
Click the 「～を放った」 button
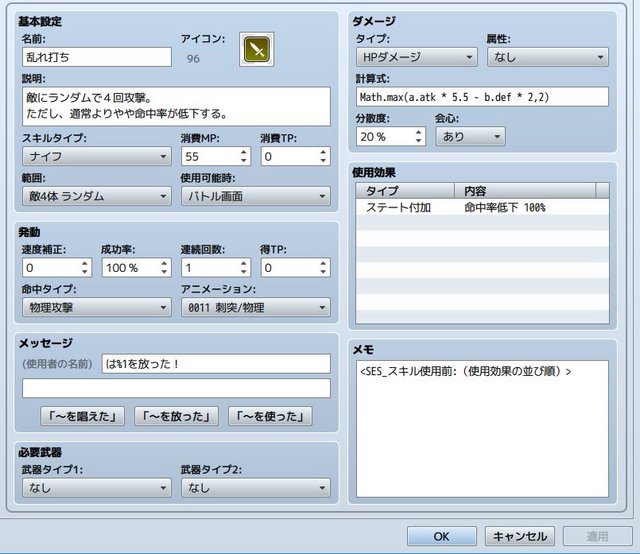click(176, 416)
